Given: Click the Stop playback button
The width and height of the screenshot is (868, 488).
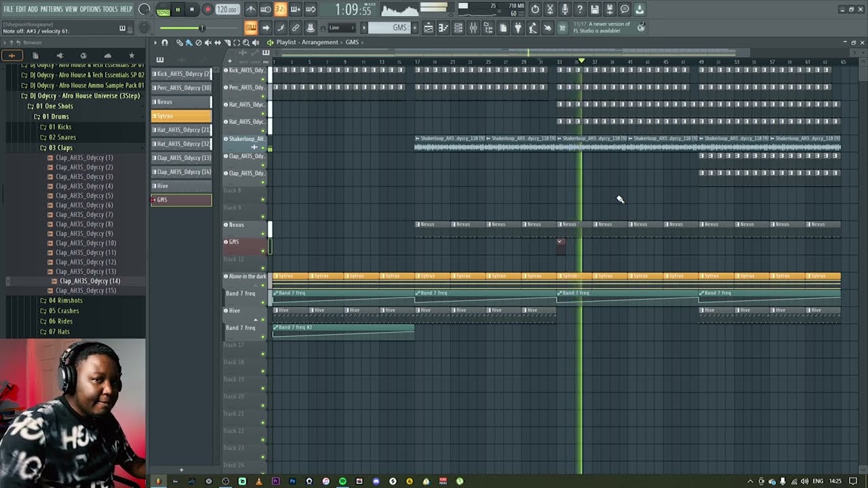Looking at the screenshot, I should [192, 9].
